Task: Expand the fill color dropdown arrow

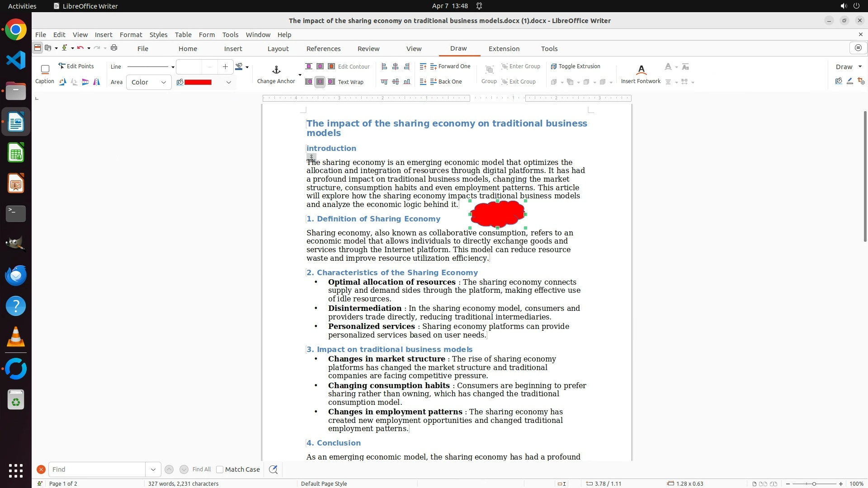Action: point(229,82)
